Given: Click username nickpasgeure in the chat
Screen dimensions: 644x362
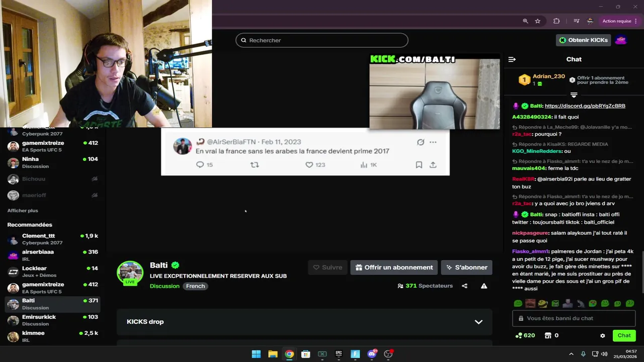Looking at the screenshot, I should (x=530, y=233).
